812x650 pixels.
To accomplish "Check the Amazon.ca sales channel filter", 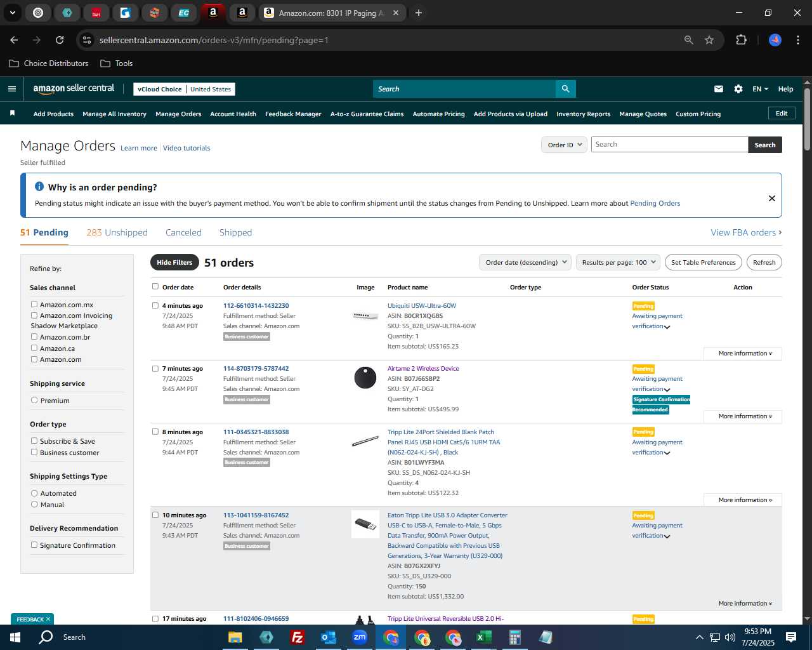I will pos(34,348).
